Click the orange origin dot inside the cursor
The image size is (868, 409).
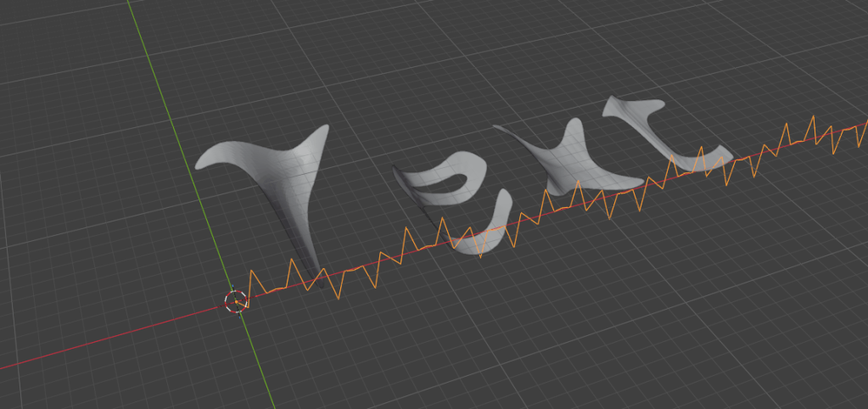point(236,302)
